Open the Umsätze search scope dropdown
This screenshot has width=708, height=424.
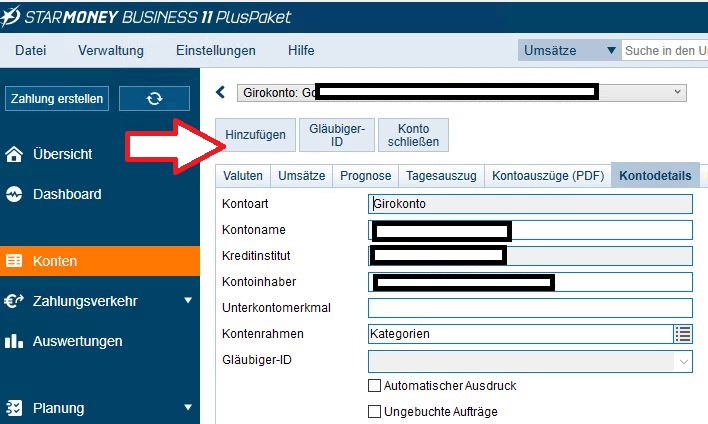(569, 50)
